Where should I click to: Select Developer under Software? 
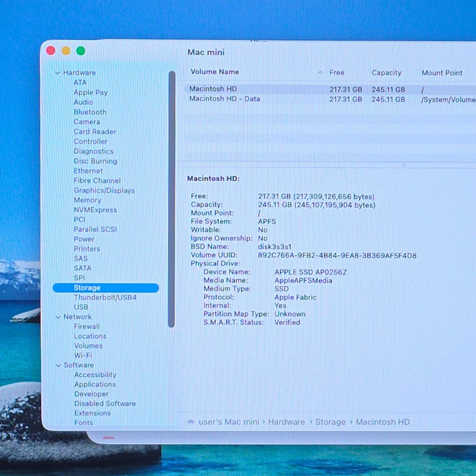tap(91, 394)
